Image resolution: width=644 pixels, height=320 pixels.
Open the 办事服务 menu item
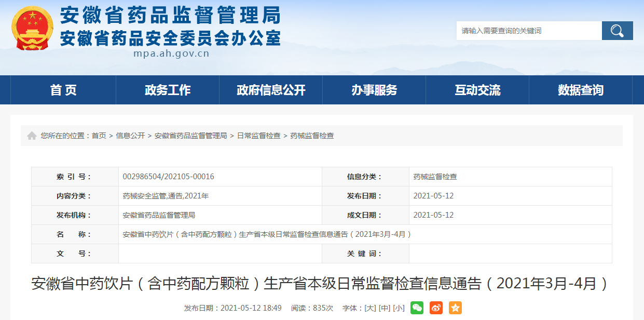pyautogui.click(x=374, y=89)
